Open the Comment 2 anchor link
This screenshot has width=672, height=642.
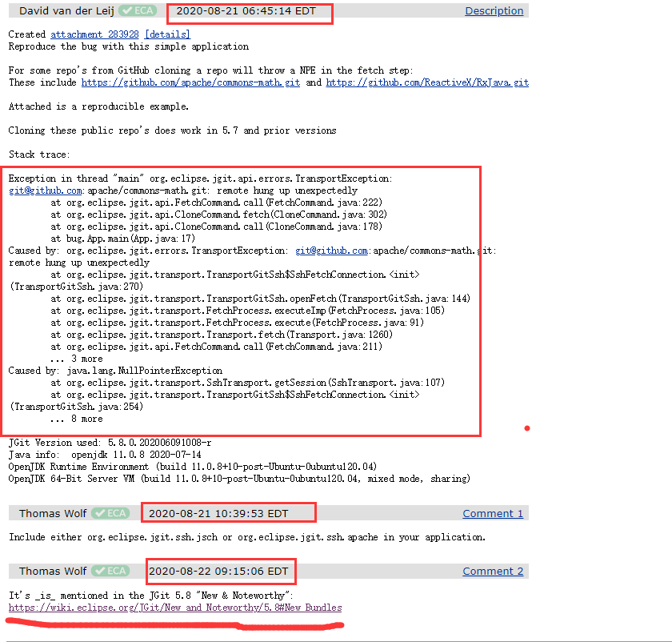point(492,571)
